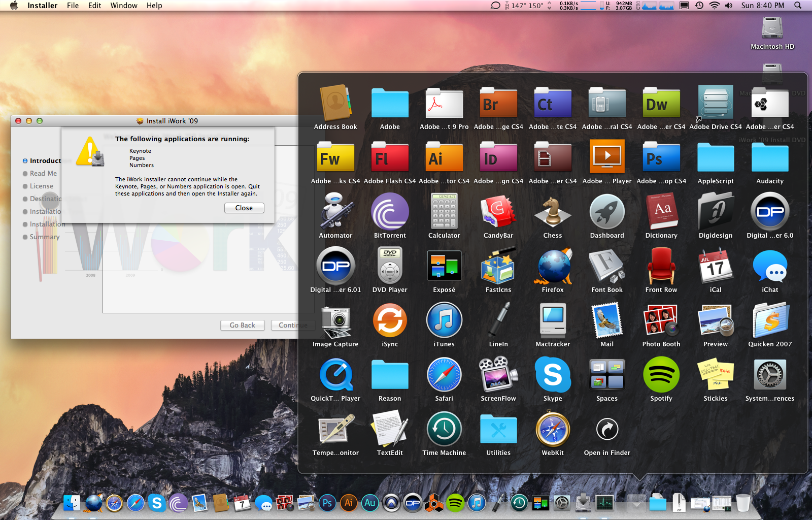
Task: Launch Calculator from the grid
Action: pyautogui.click(x=444, y=211)
